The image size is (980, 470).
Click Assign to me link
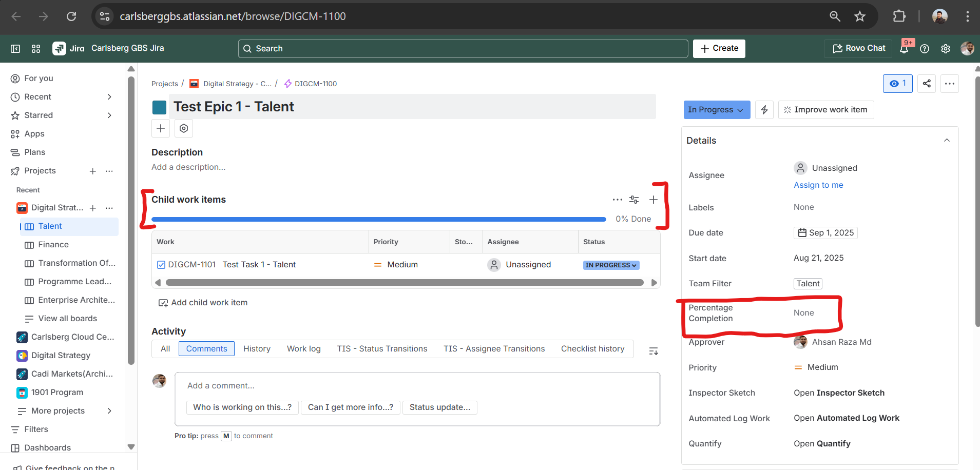click(818, 185)
